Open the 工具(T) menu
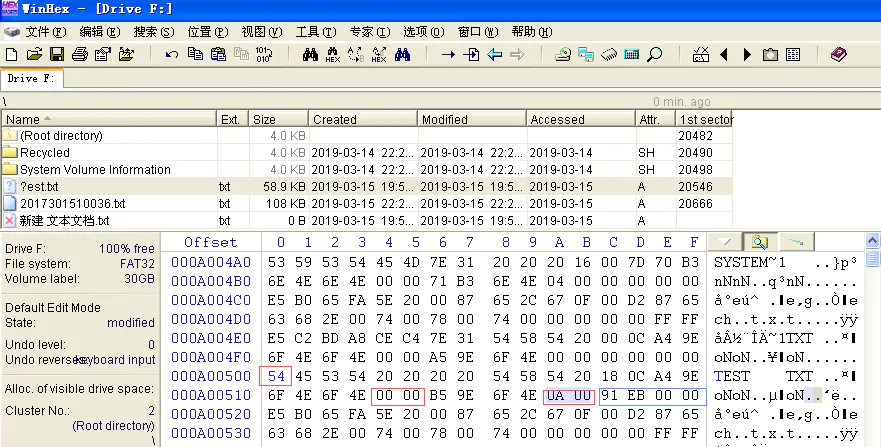 click(316, 32)
